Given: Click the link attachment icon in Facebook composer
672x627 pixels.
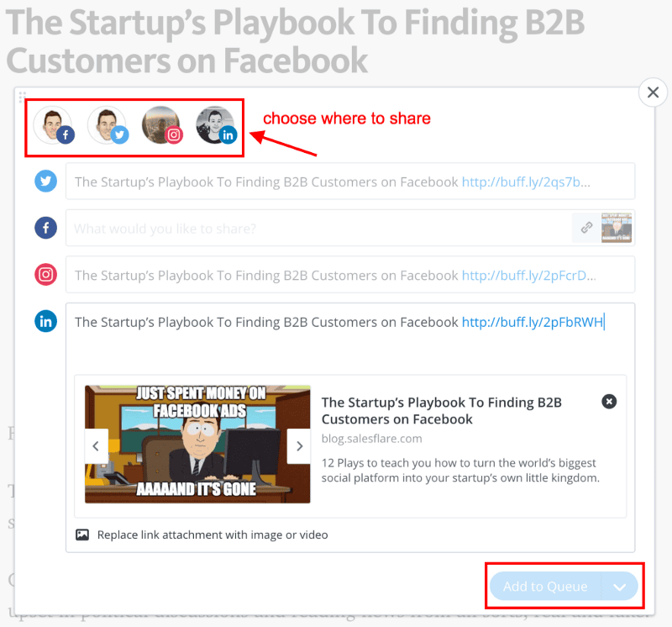Looking at the screenshot, I should click(x=586, y=228).
